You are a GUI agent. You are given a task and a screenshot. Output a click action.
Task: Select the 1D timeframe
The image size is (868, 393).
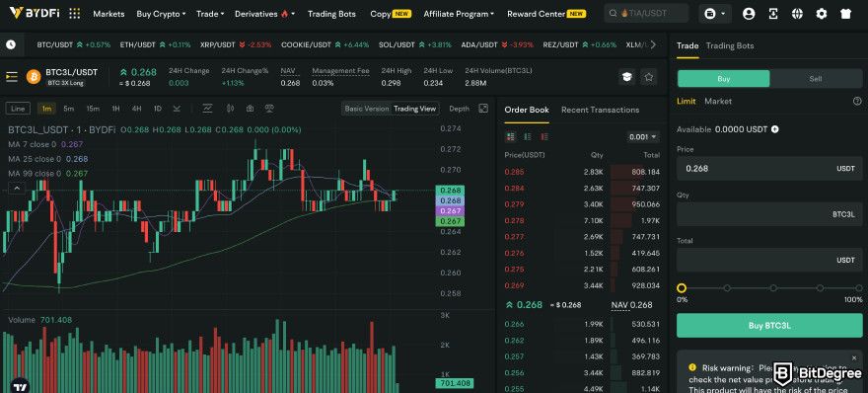[x=157, y=109]
